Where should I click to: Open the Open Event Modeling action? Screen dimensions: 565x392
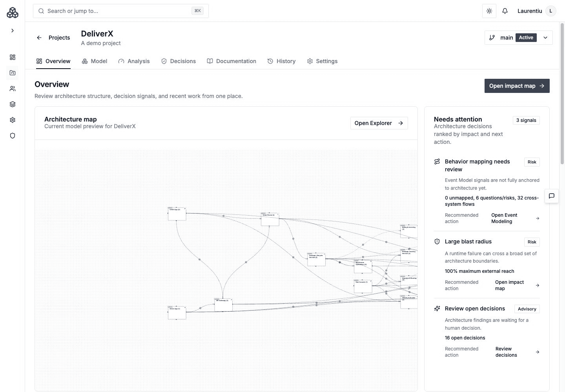coord(504,218)
